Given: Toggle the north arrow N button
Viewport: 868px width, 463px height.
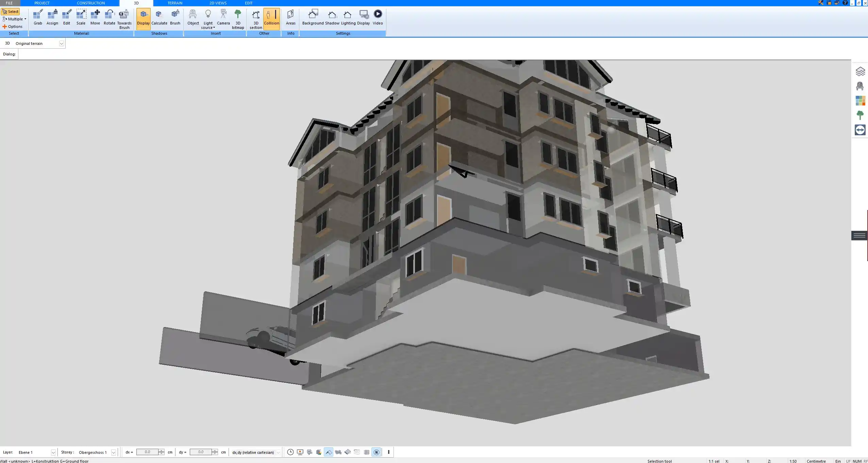Looking at the screenshot, I should [376, 452].
